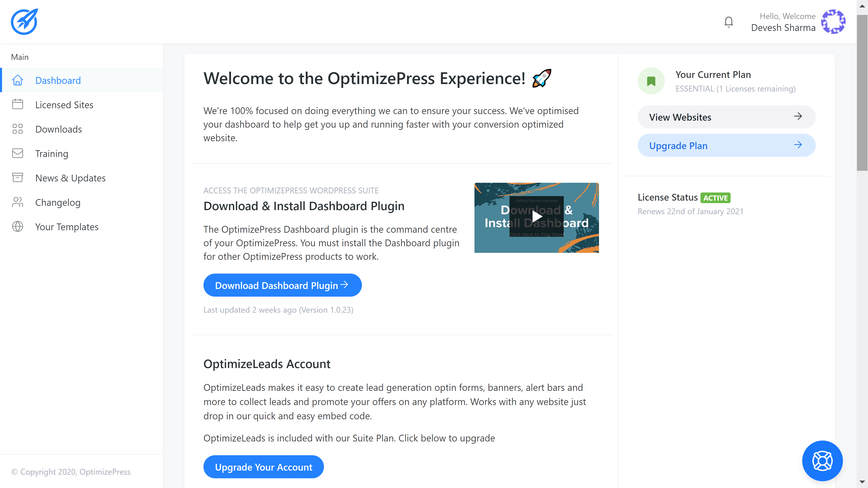Open Your Templates
Image resolution: width=868 pixels, height=488 pixels.
pos(82,227)
